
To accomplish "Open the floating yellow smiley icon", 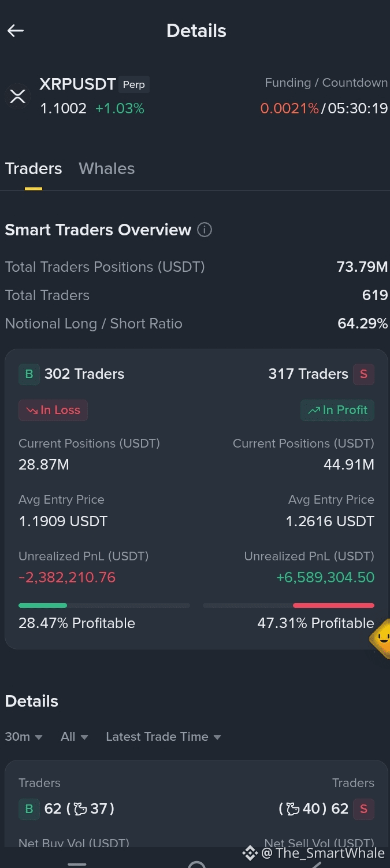I will (380, 638).
